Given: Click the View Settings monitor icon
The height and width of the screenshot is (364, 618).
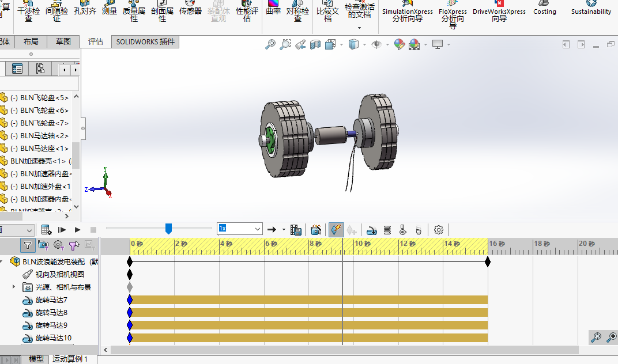Looking at the screenshot, I should 438,44.
